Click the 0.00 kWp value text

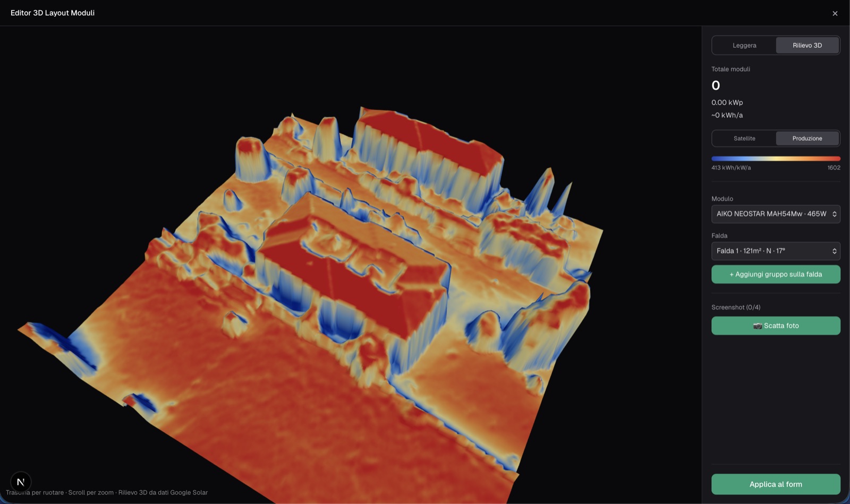pyautogui.click(x=727, y=102)
